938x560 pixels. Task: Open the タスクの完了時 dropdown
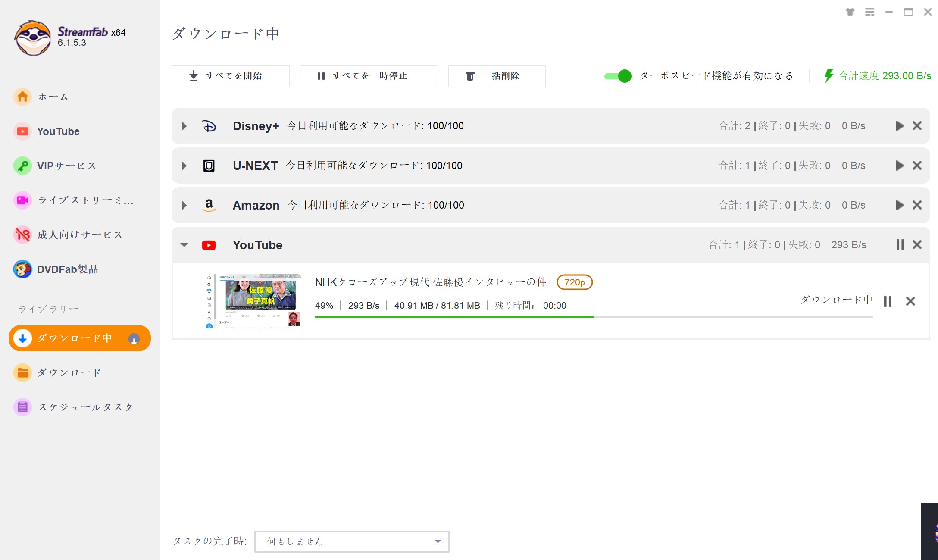coord(352,541)
